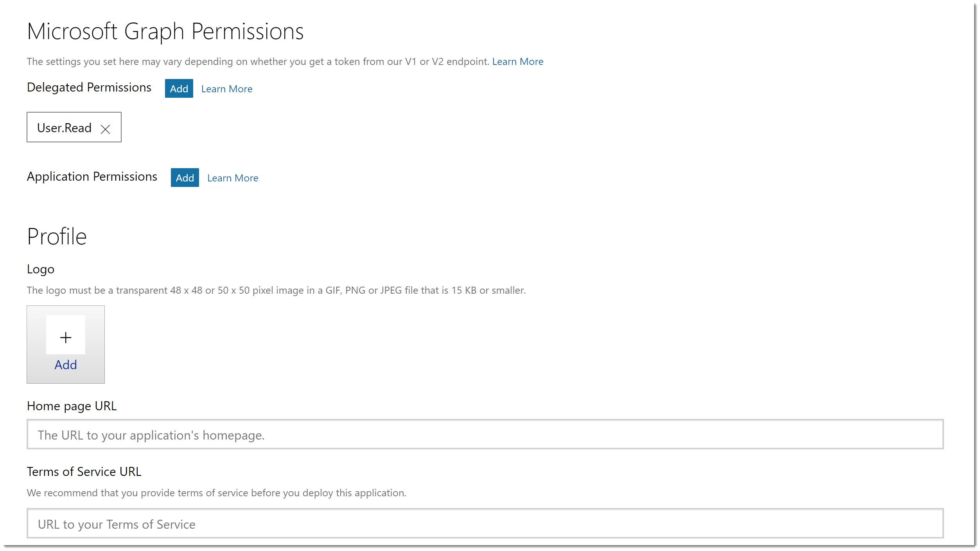
Task: Click the logo size requirement description text
Action: (276, 291)
